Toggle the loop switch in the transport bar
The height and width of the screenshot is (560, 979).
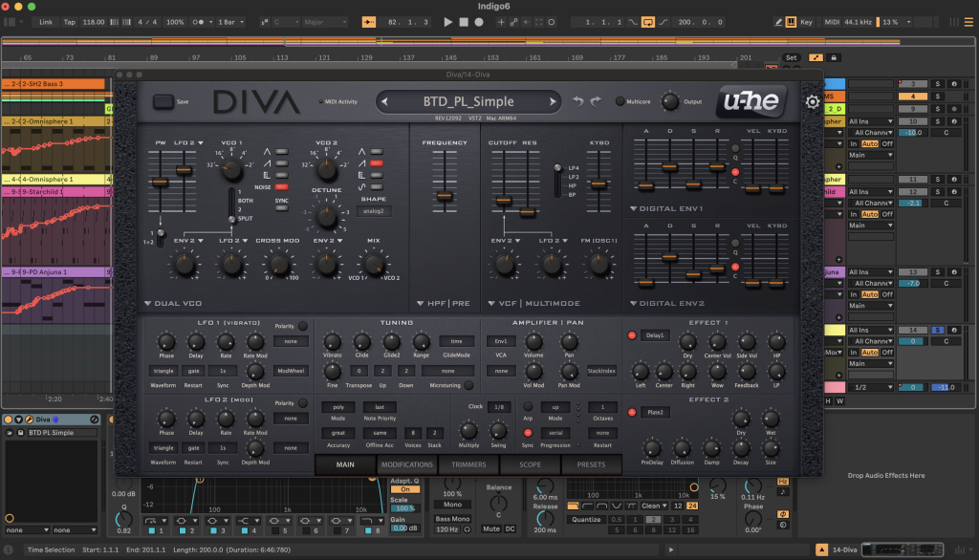pyautogui.click(x=647, y=21)
